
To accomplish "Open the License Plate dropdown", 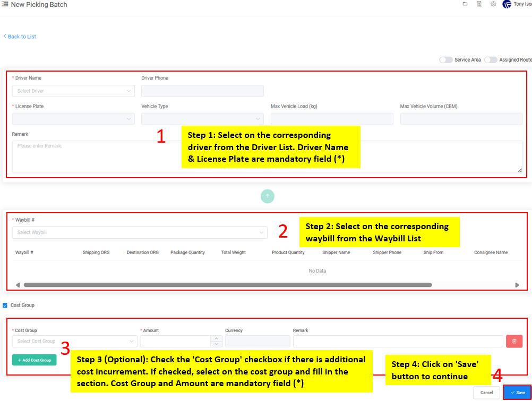I will (x=73, y=119).
